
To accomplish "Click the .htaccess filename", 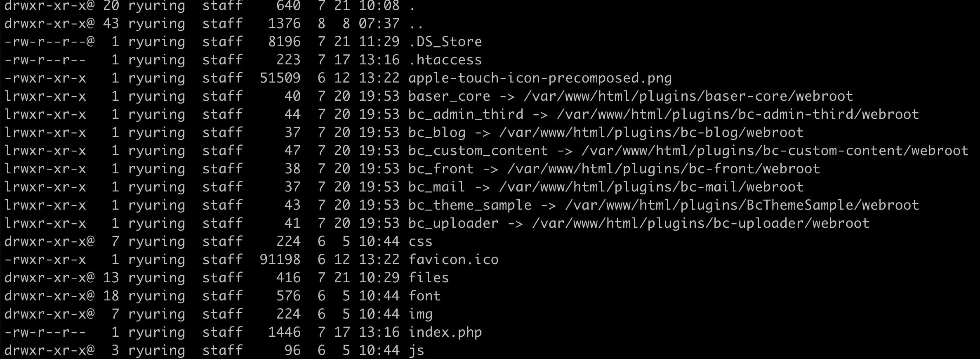I will [445, 60].
